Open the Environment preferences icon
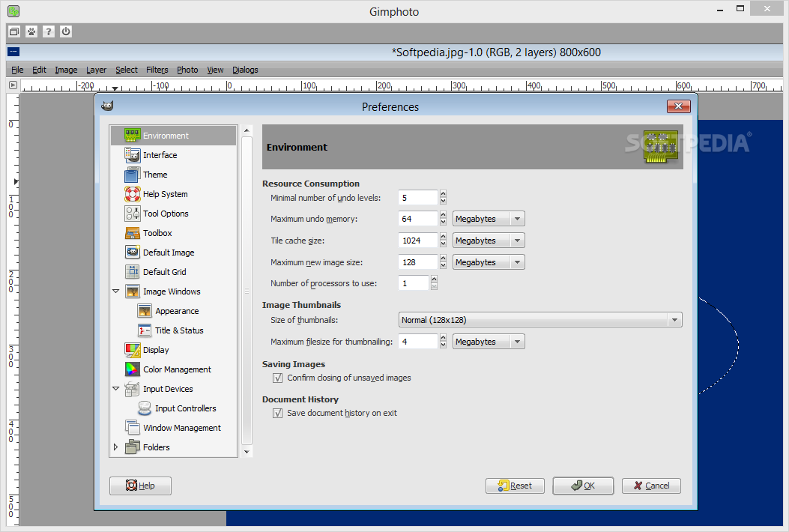The height and width of the screenshot is (532, 789). pos(133,136)
